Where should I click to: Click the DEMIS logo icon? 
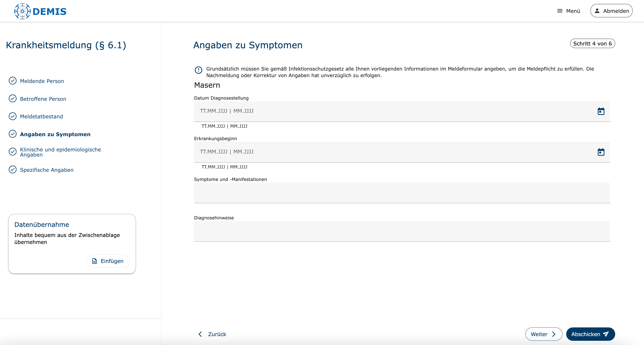click(22, 11)
